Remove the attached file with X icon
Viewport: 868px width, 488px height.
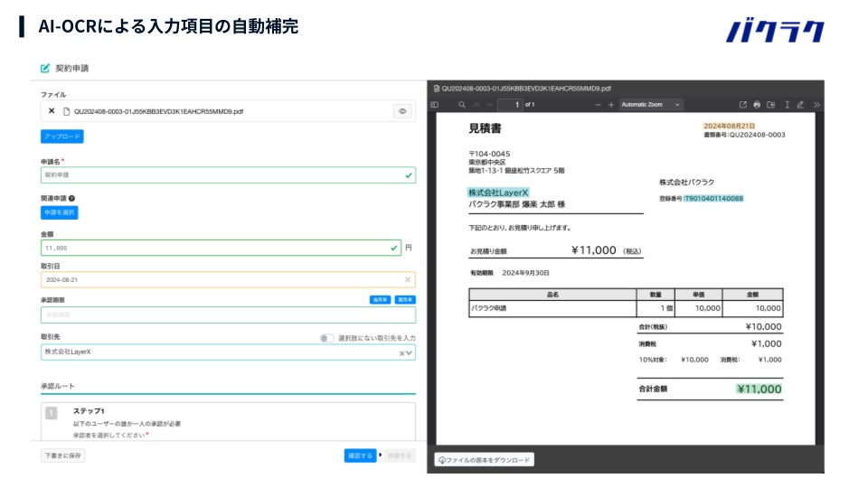52,110
